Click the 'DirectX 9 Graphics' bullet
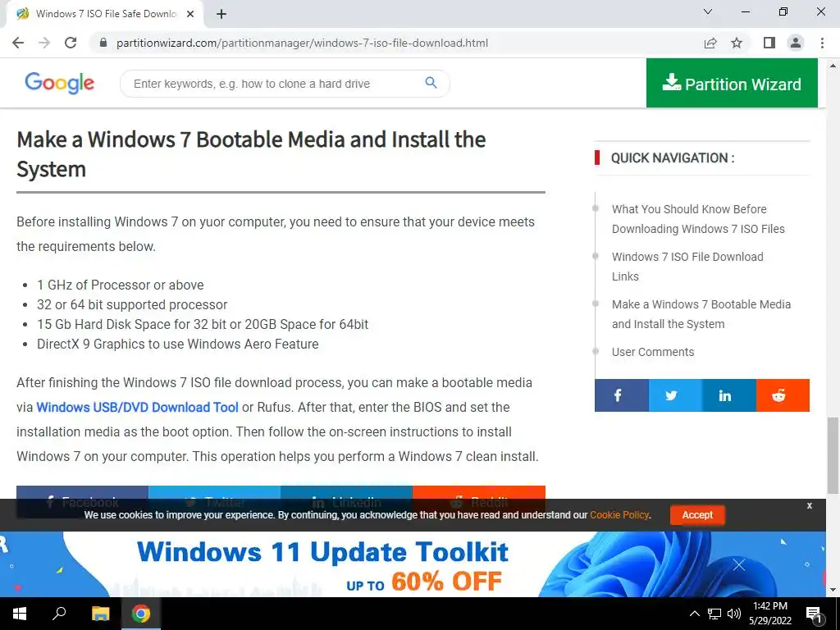Viewport: 840px width, 630px height. [177, 344]
